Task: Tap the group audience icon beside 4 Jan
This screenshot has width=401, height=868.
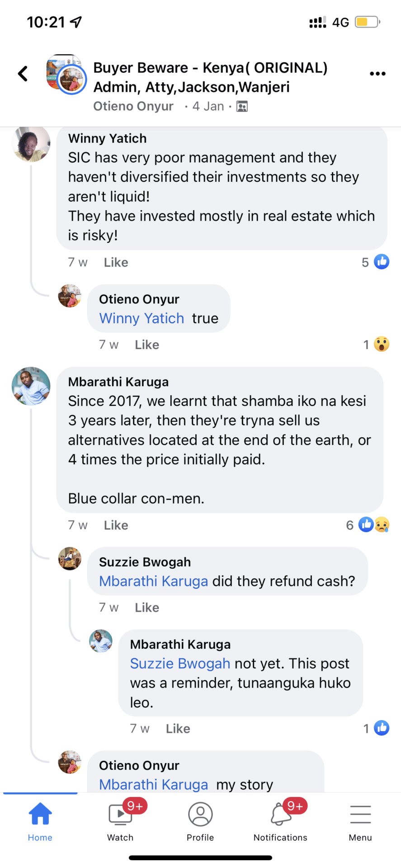Action: 242,107
